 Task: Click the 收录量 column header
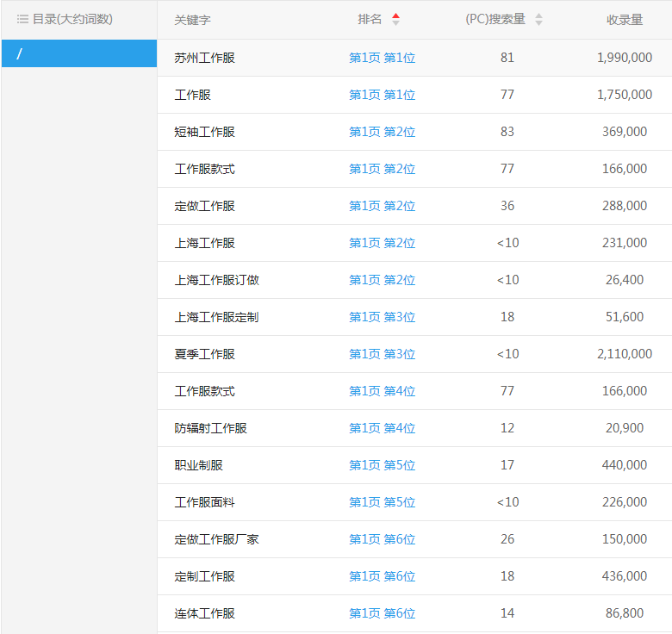624,20
